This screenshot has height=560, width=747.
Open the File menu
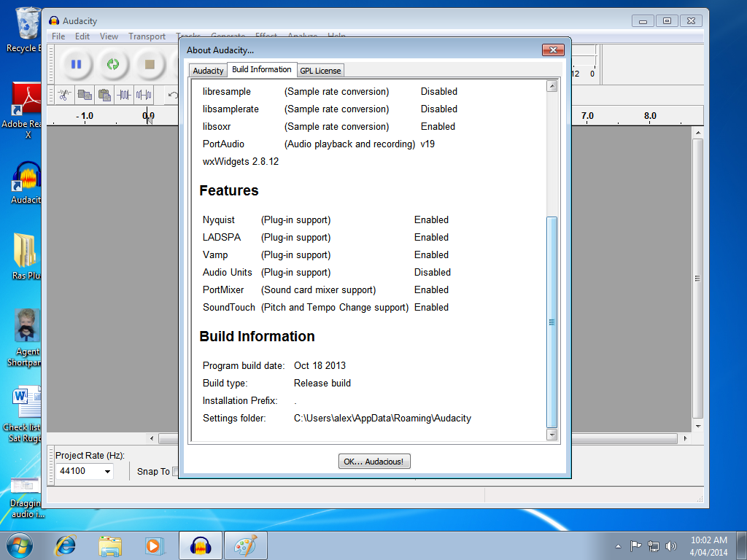pyautogui.click(x=58, y=36)
